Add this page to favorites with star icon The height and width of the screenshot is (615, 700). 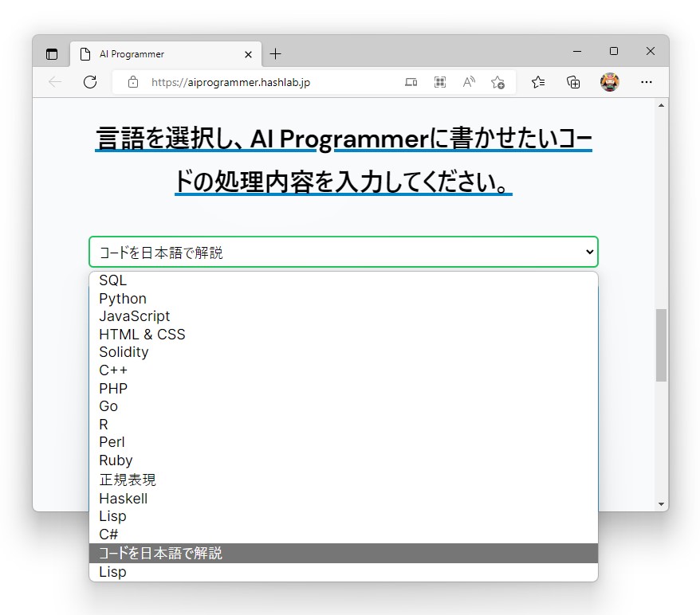[x=498, y=82]
